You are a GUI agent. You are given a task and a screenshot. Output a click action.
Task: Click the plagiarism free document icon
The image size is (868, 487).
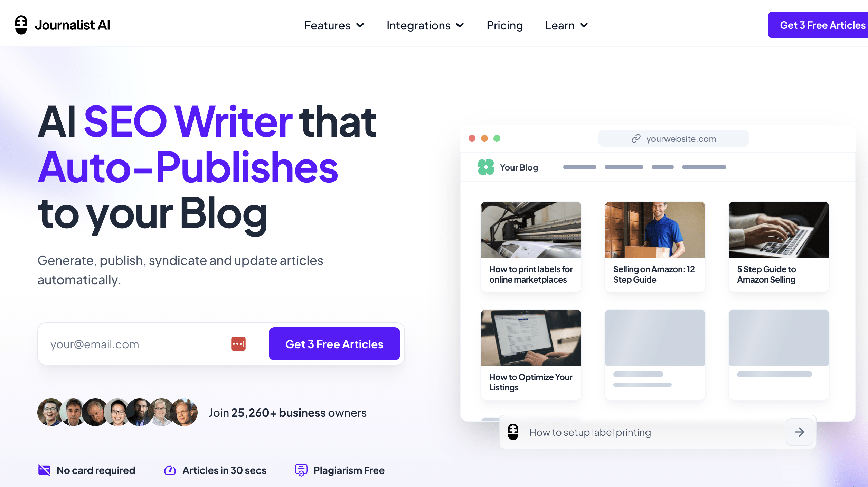pos(300,470)
